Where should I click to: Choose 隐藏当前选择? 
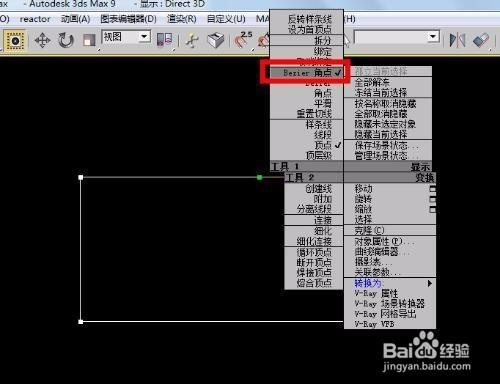point(381,135)
